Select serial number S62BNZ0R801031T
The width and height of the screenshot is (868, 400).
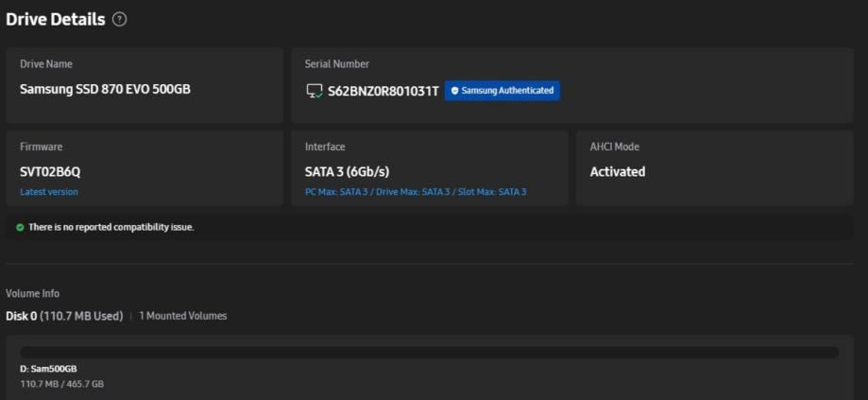383,91
